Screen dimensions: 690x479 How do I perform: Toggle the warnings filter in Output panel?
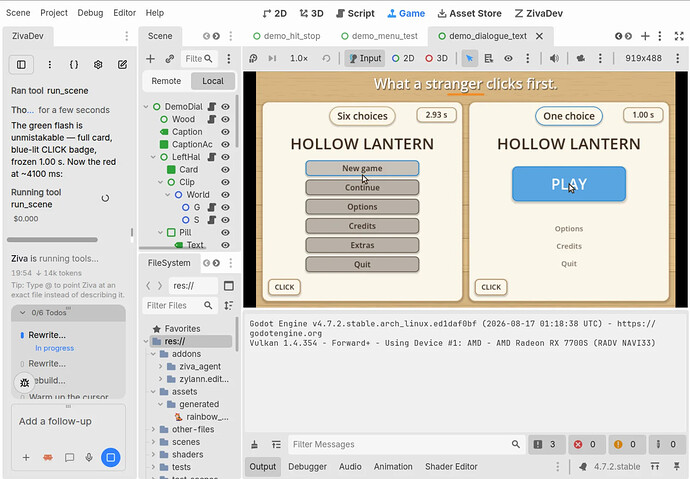click(627, 444)
